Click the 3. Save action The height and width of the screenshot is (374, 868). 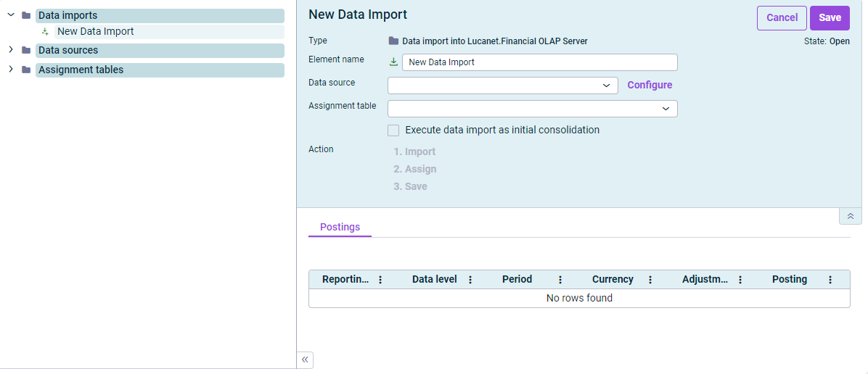click(410, 187)
